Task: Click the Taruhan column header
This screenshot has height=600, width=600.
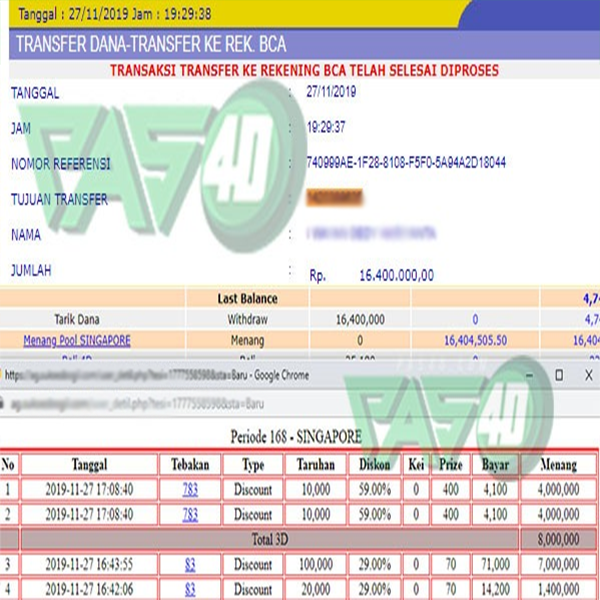Action: [x=316, y=465]
